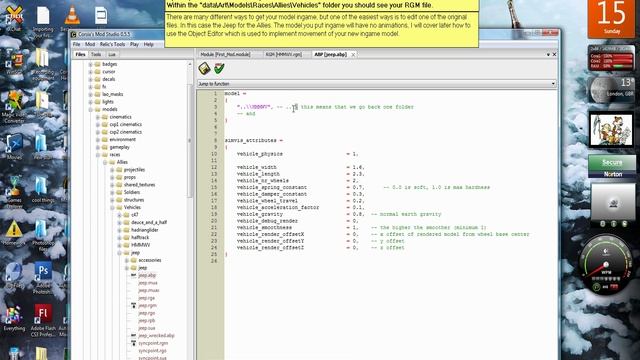Select the deuce_and_a_half folder
640x360 pixels.
click(149, 222)
